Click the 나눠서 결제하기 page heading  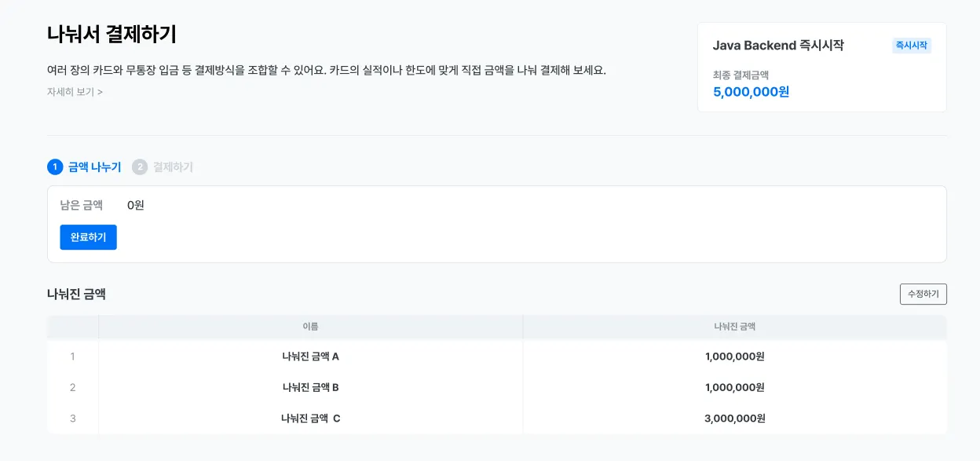[x=112, y=35]
